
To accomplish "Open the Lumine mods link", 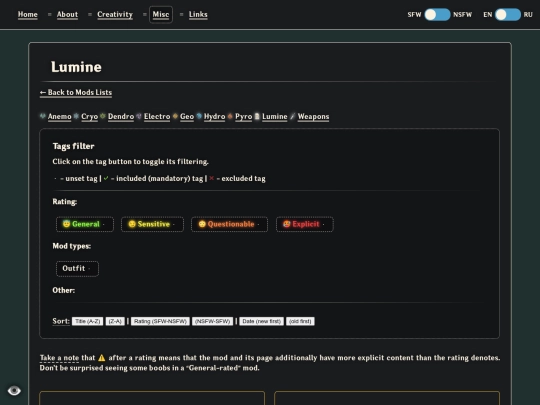I will click(274, 116).
